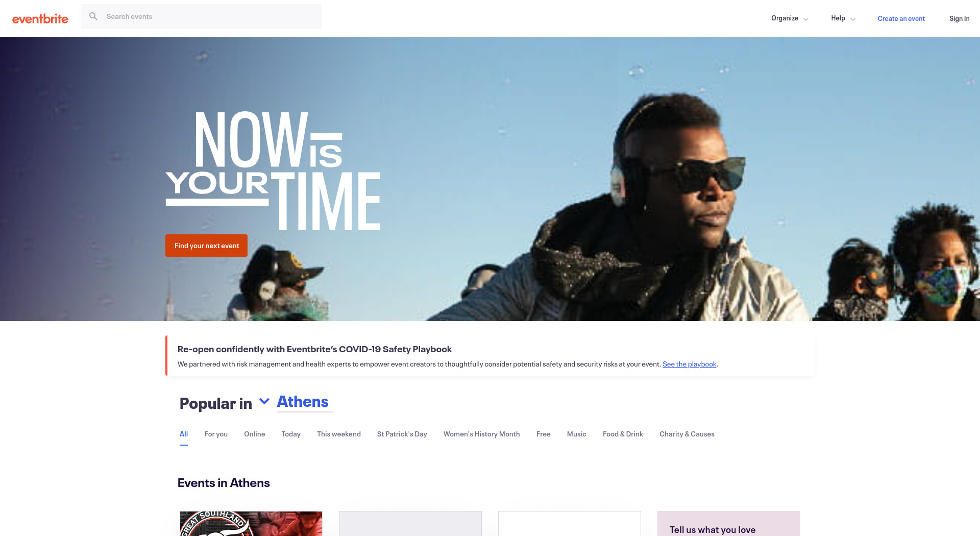Switch to the For you tab
This screenshot has width=980, height=536.
(x=216, y=434)
